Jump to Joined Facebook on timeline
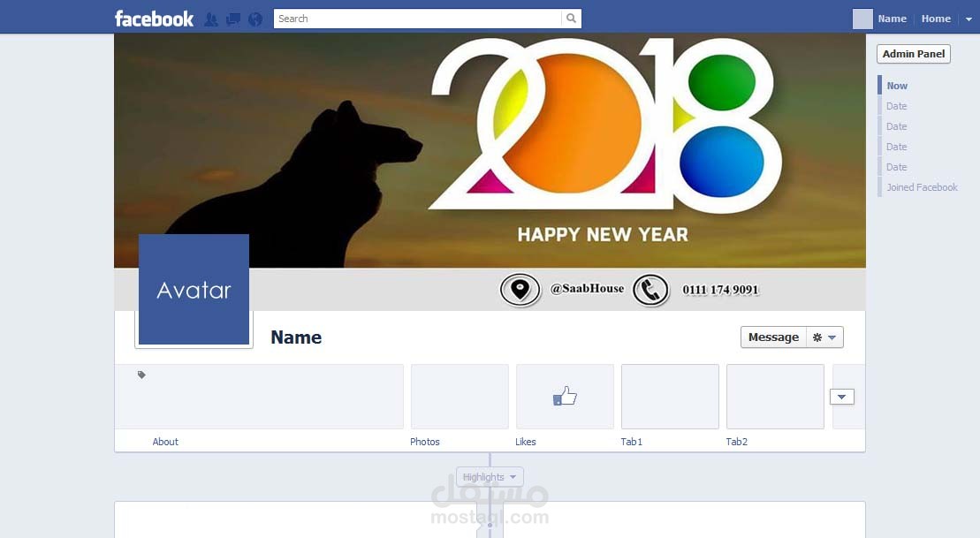The image size is (980, 538). 922,187
